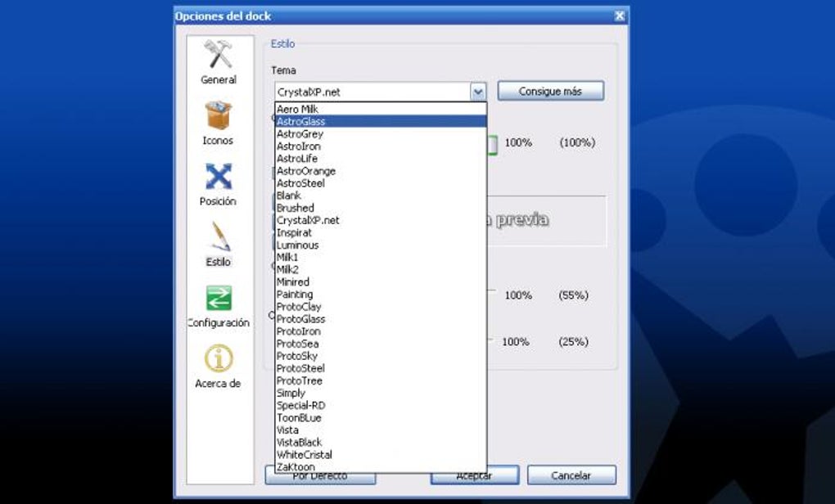Select the AstroLife theme
Viewport: 835px width, 504px height.
381,159
